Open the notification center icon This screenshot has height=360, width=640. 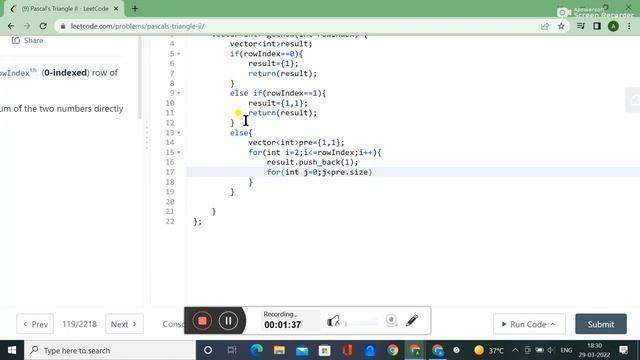click(623, 350)
